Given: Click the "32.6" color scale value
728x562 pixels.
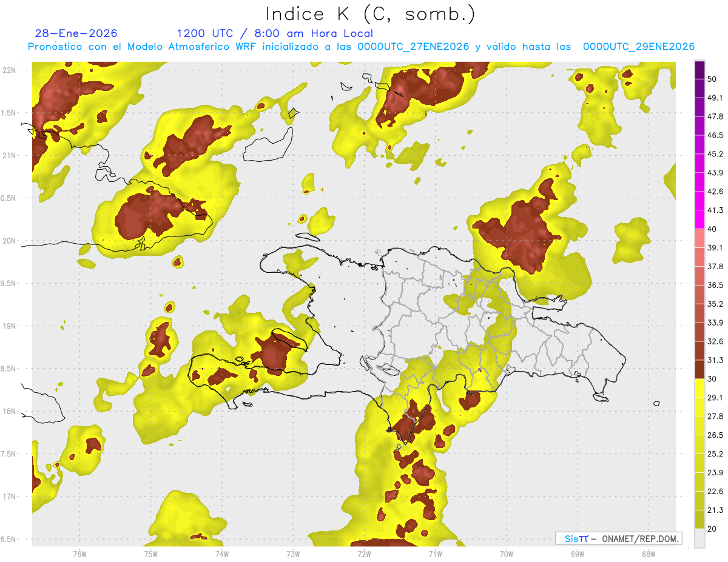Looking at the screenshot, I should click(715, 341).
